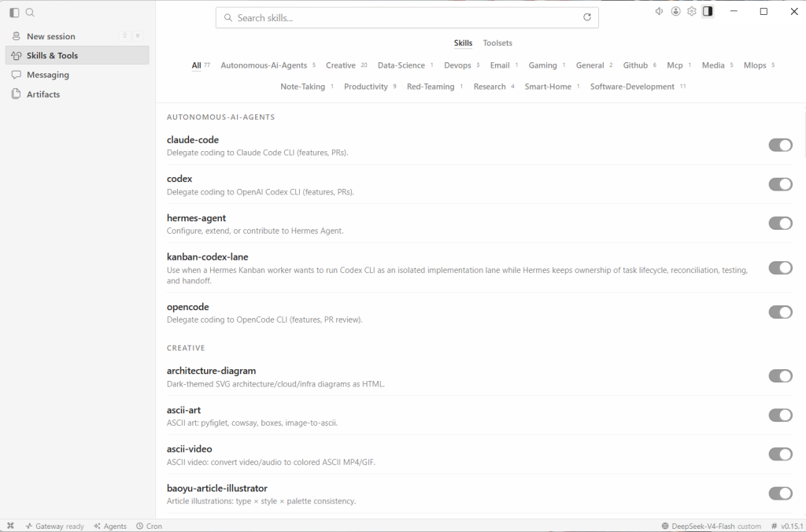The image size is (806, 532).
Task: Toggle the baoyu-article-illustrator skill switch
Action: pyautogui.click(x=780, y=493)
